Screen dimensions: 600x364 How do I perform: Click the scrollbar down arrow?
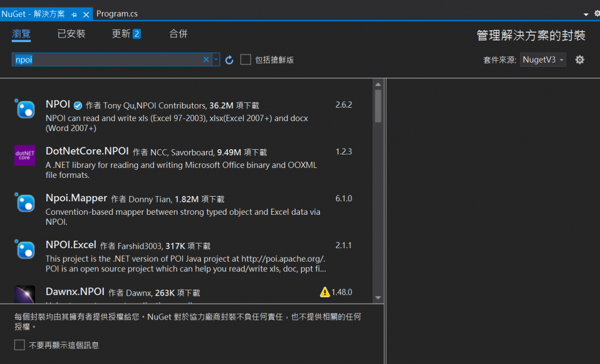[x=378, y=297]
